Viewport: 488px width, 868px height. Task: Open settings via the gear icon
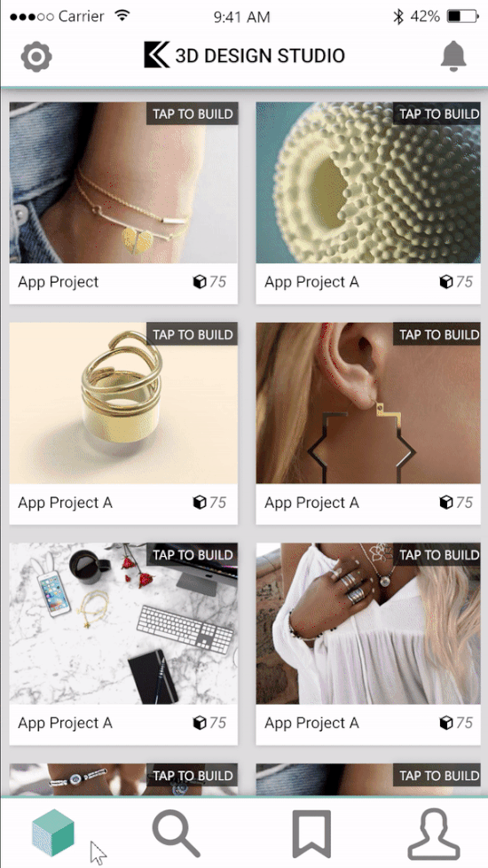(36, 57)
